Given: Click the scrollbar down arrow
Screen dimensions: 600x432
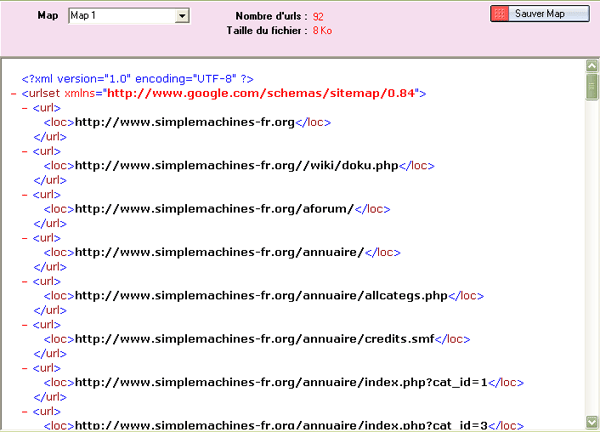Looking at the screenshot, I should pos(592,424).
